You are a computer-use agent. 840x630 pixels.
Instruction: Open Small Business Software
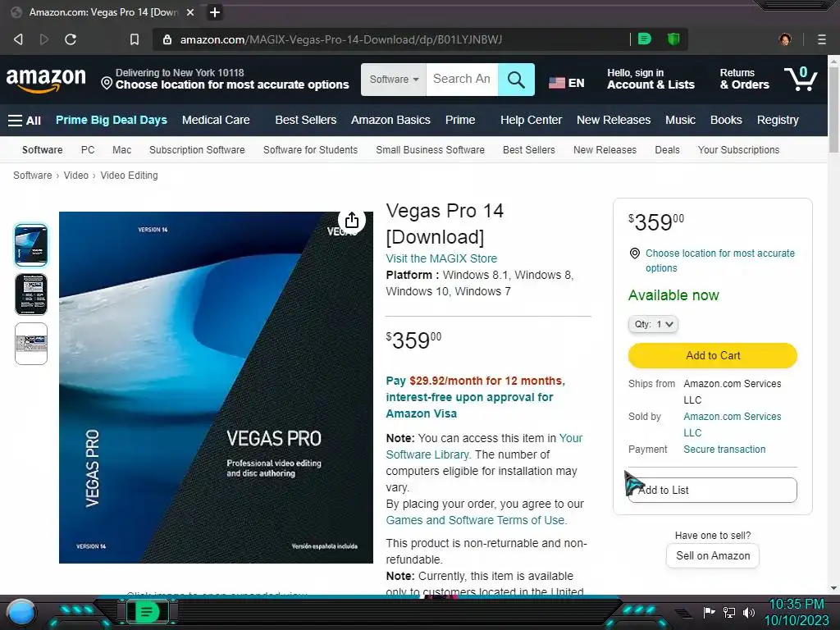coord(430,150)
